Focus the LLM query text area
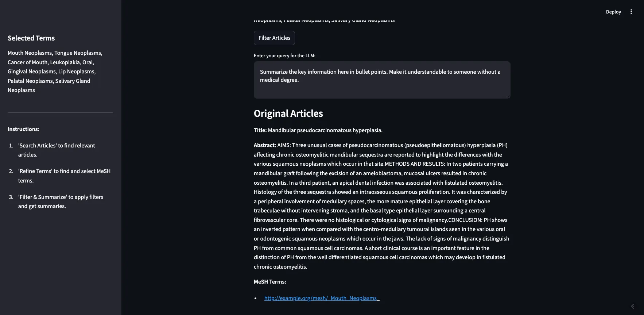The image size is (644, 315). coord(382,80)
